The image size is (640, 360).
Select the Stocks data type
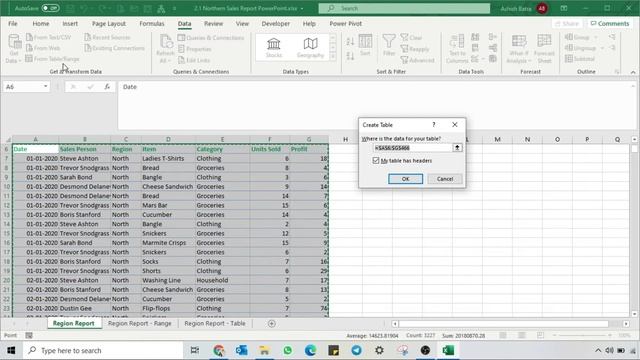pyautogui.click(x=273, y=47)
